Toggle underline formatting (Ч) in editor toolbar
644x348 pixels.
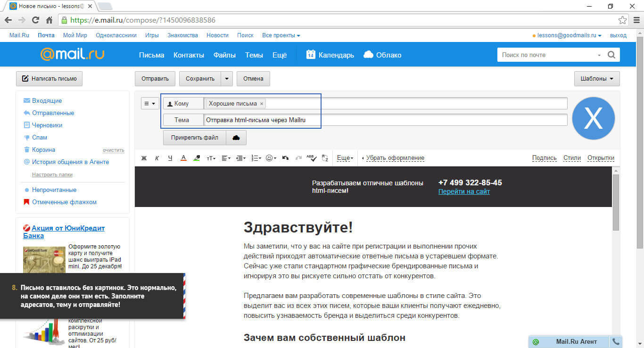coord(170,158)
